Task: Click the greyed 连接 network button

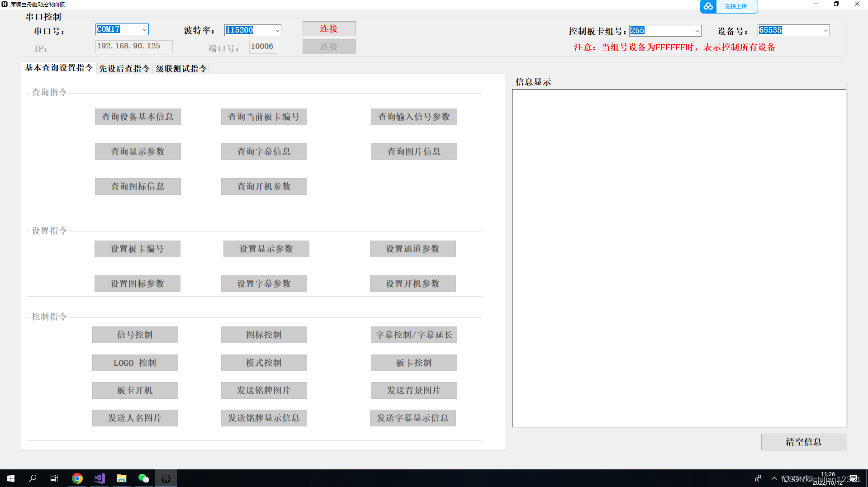Action: 329,47
